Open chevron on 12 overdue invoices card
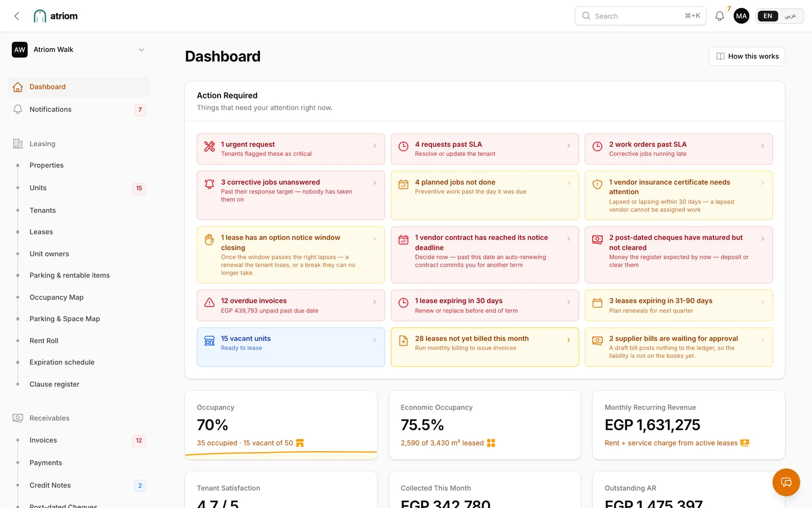The height and width of the screenshot is (508, 812). [x=374, y=302]
